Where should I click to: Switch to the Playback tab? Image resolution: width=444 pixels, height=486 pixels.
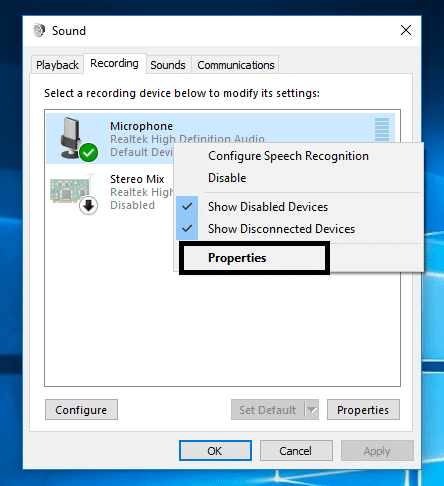(x=57, y=65)
